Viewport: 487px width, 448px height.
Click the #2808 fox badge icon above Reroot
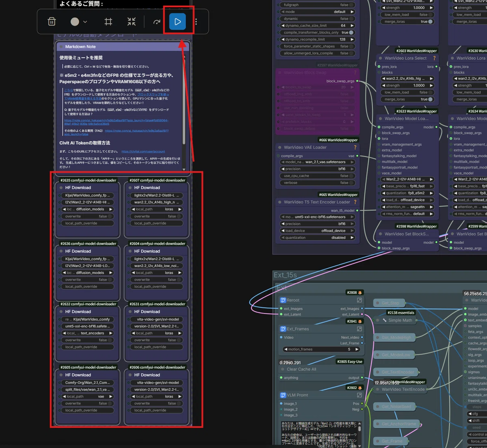(x=360, y=292)
